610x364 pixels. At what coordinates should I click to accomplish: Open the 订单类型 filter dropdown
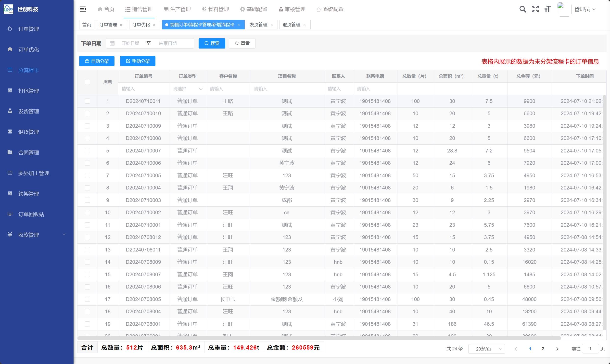coord(188,89)
